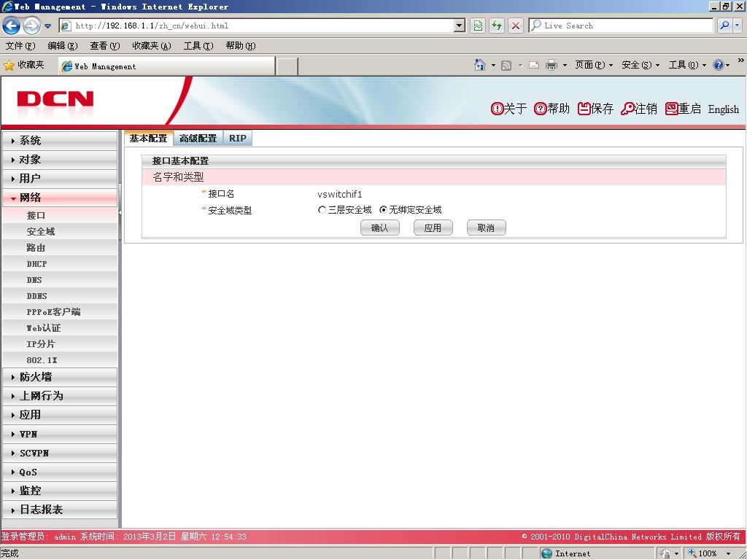This screenshot has height=560, width=747.
Task: Click the 取消 cancel button
Action: click(486, 227)
